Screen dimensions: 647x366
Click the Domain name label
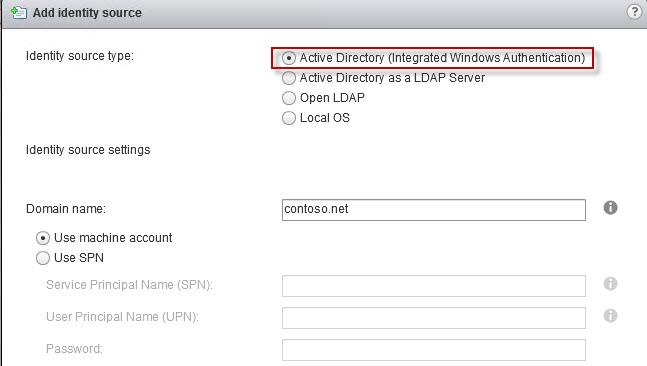(66, 209)
